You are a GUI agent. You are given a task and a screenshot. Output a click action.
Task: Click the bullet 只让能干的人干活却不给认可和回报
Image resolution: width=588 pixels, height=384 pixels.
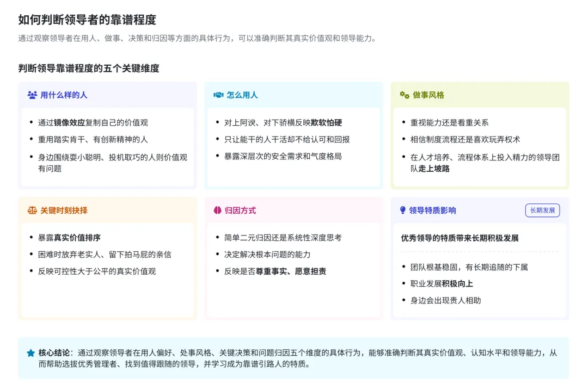(287, 139)
